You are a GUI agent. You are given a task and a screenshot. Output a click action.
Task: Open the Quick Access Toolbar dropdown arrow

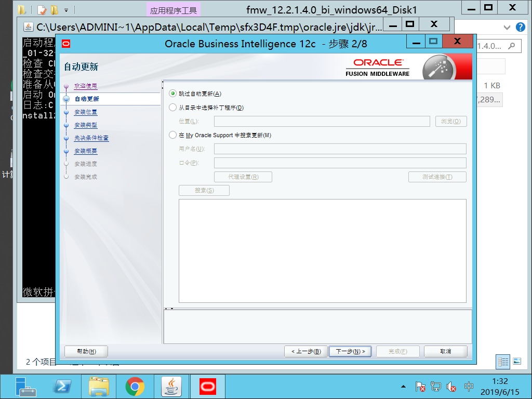[x=65, y=9]
